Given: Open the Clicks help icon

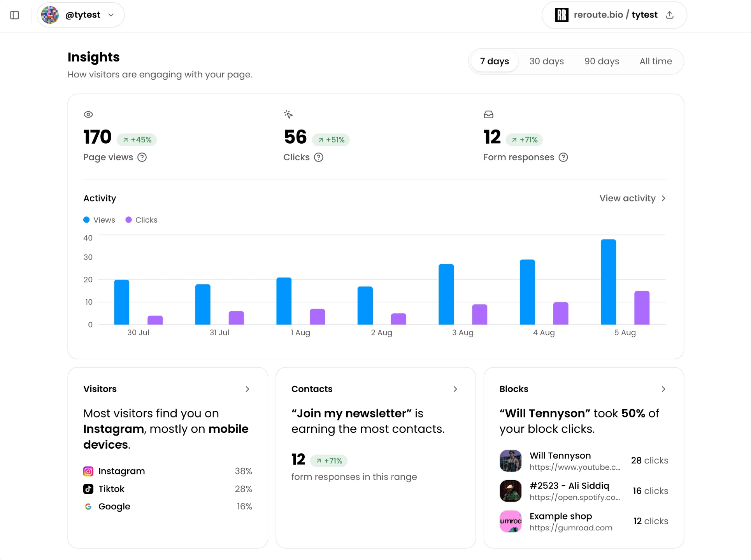Looking at the screenshot, I should 319,157.
